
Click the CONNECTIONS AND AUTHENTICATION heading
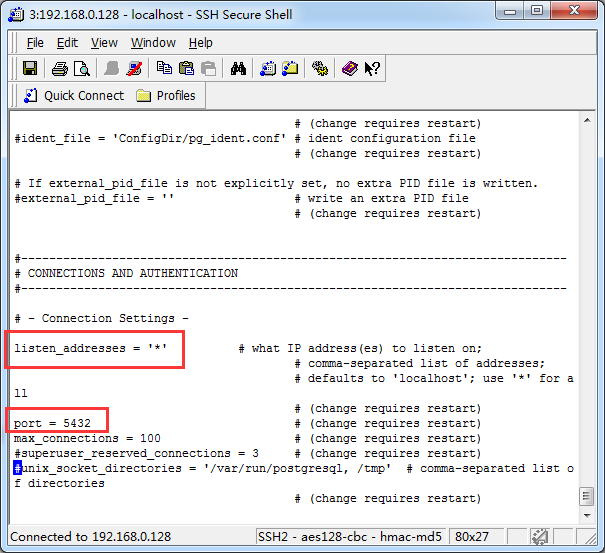coord(133,273)
